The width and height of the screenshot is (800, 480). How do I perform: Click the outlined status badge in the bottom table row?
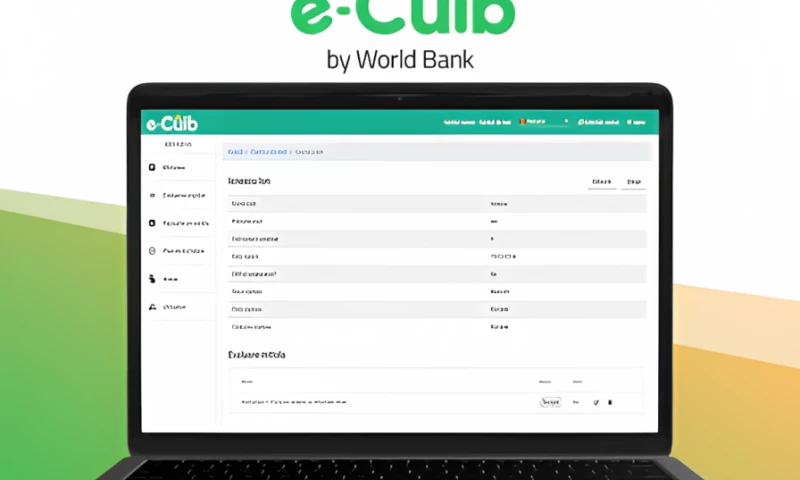551,402
